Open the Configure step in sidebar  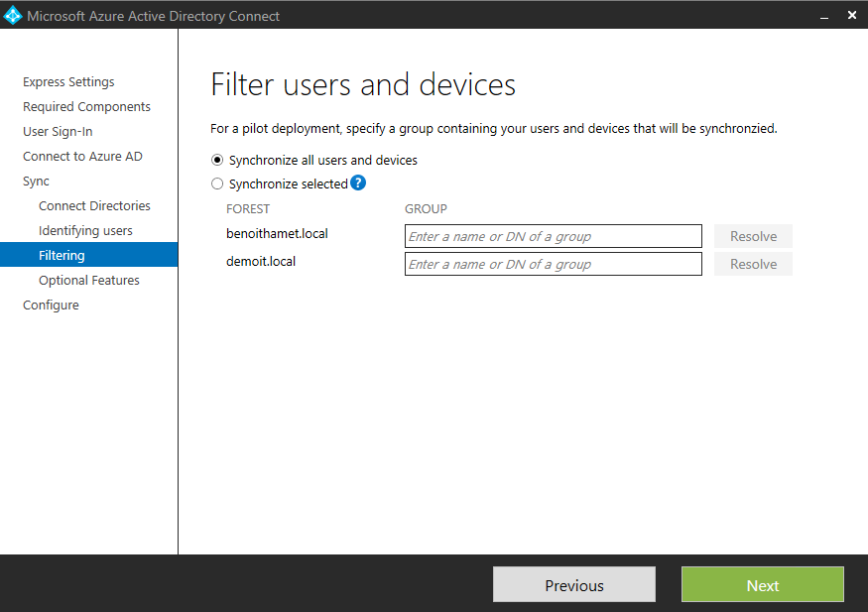(51, 306)
